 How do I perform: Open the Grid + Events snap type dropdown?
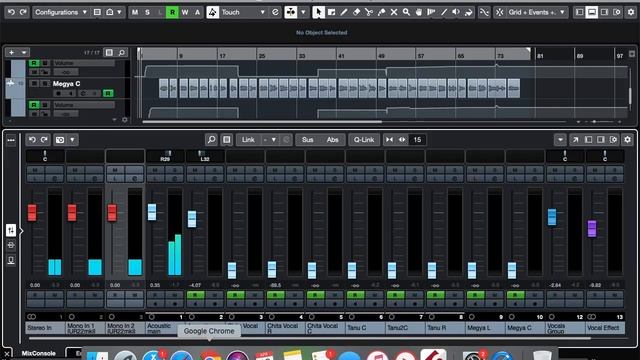point(536,12)
